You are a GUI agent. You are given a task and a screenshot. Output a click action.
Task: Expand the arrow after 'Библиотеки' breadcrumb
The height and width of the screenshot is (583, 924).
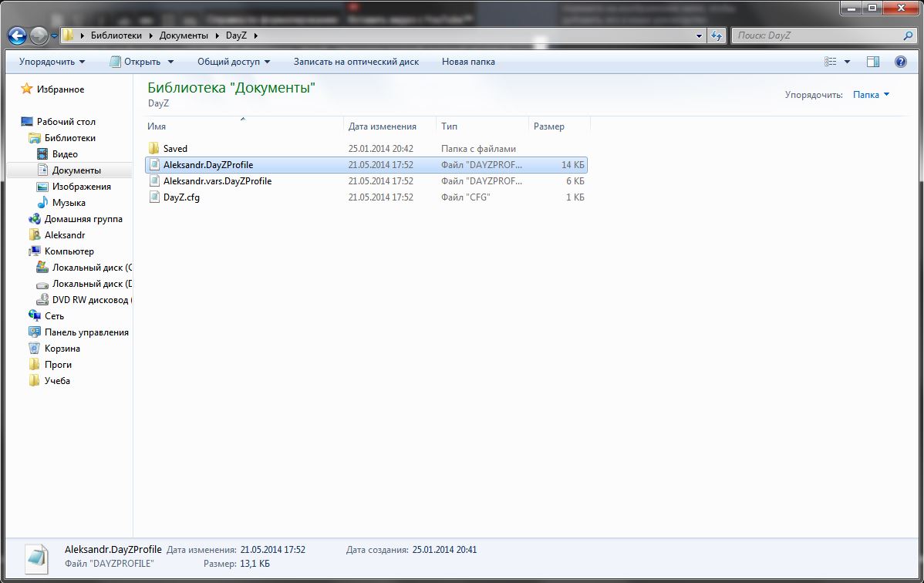[151, 35]
